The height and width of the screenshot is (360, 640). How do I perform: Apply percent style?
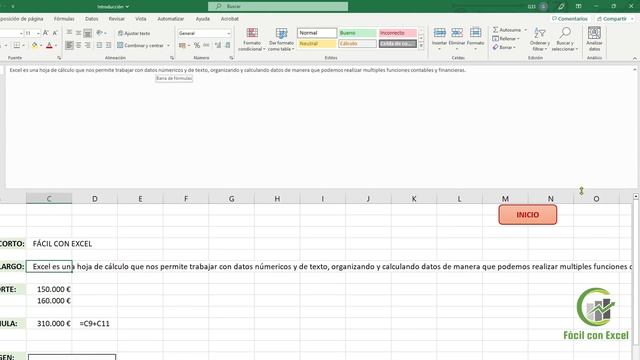[x=197, y=45]
